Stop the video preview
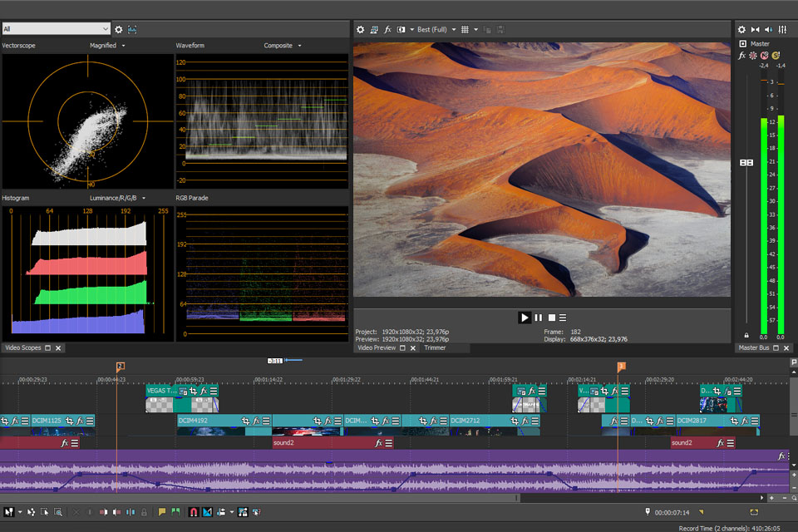798x532 pixels. pos(552,318)
